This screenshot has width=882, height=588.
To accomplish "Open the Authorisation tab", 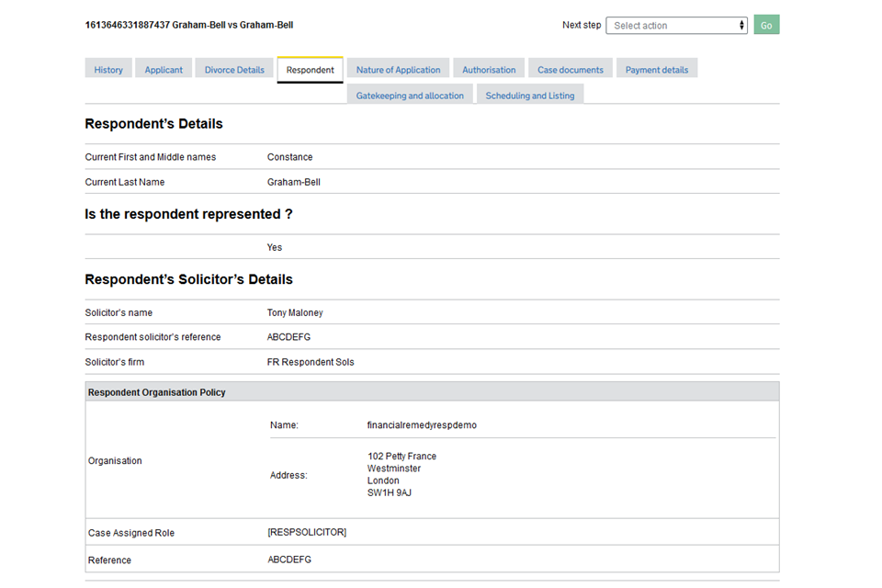I will pyautogui.click(x=489, y=70).
